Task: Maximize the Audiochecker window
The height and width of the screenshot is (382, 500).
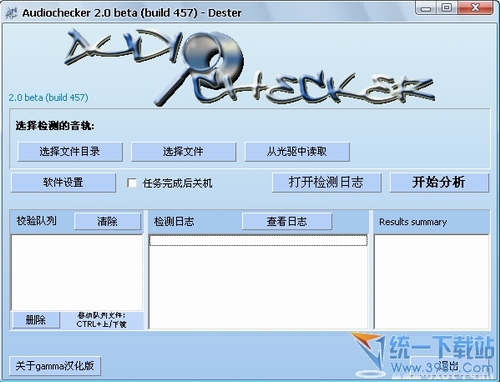Action: pos(447,8)
